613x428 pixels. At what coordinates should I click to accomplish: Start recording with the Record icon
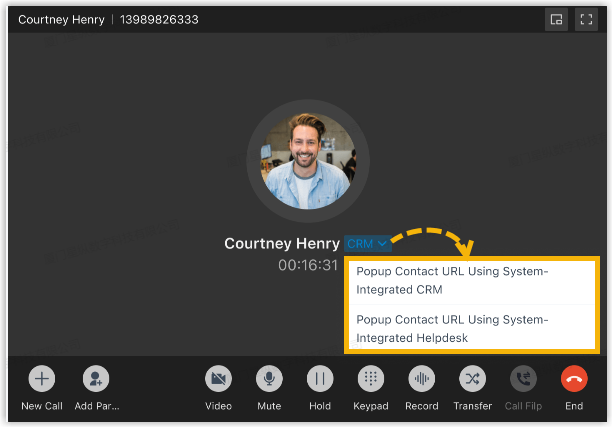pos(421,379)
